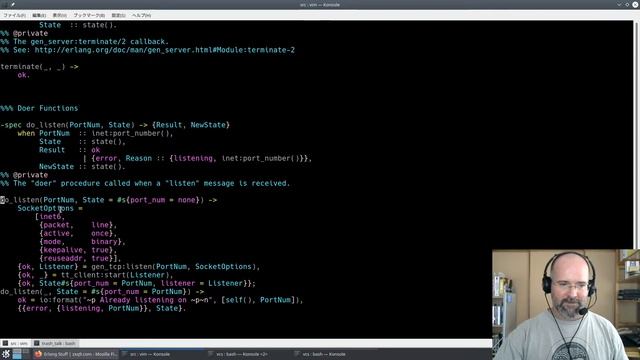Image resolution: width=640 pixels, height=360 pixels.
Task: Click 'gen_tcp:listen' call in code
Action: point(121,267)
